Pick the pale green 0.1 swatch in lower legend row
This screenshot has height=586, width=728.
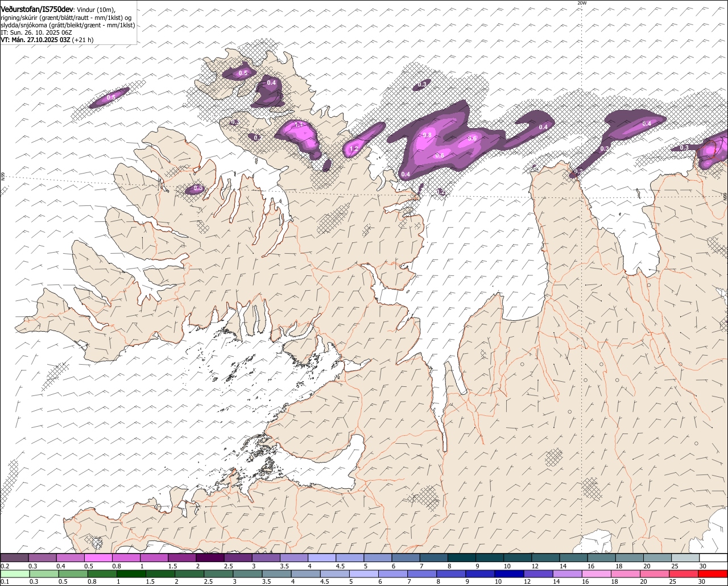pyautogui.click(x=15, y=573)
